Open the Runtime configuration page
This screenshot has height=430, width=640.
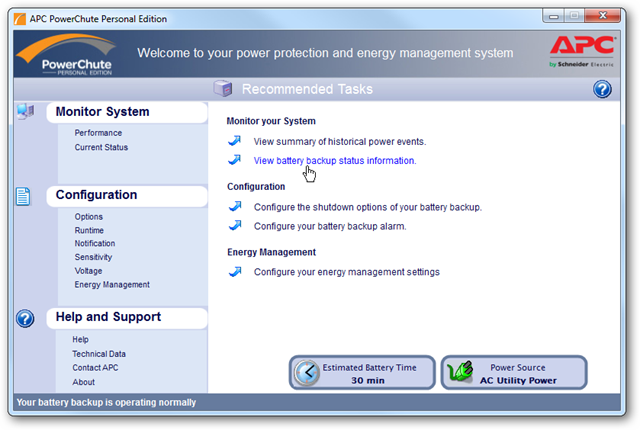89,230
